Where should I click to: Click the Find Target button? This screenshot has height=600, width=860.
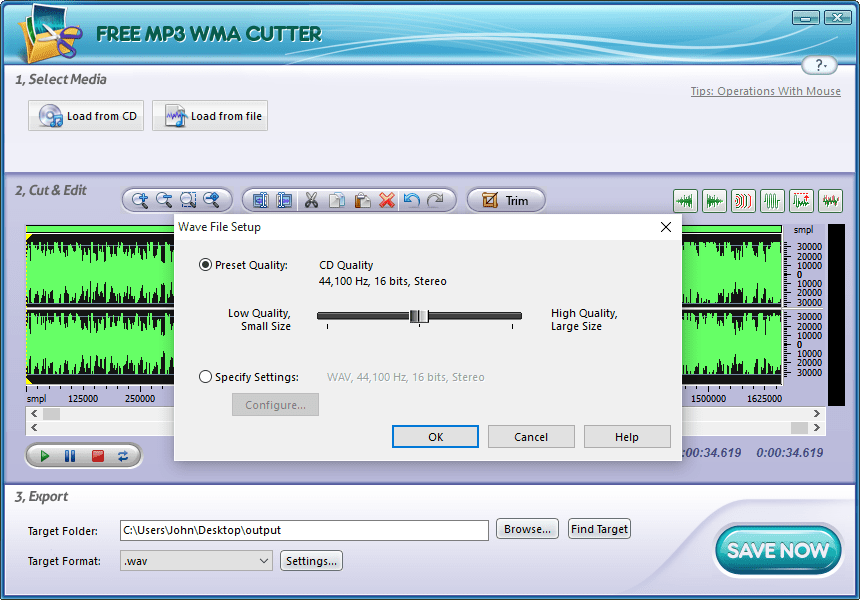pos(599,529)
